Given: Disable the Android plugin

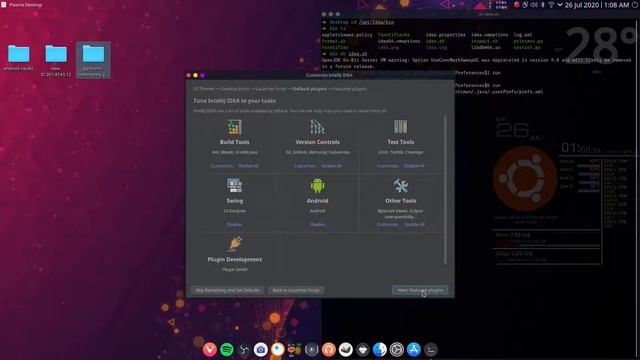Looking at the screenshot, I should pyautogui.click(x=317, y=224).
